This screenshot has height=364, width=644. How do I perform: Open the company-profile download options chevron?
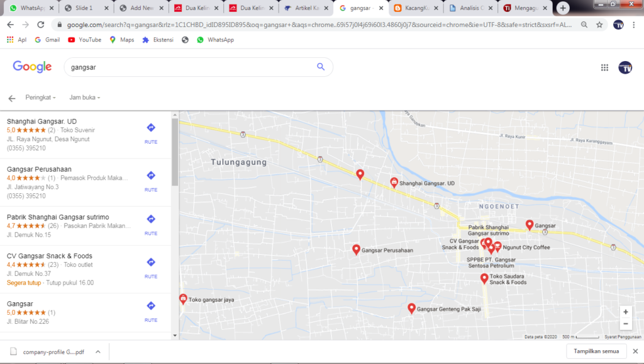(x=97, y=351)
